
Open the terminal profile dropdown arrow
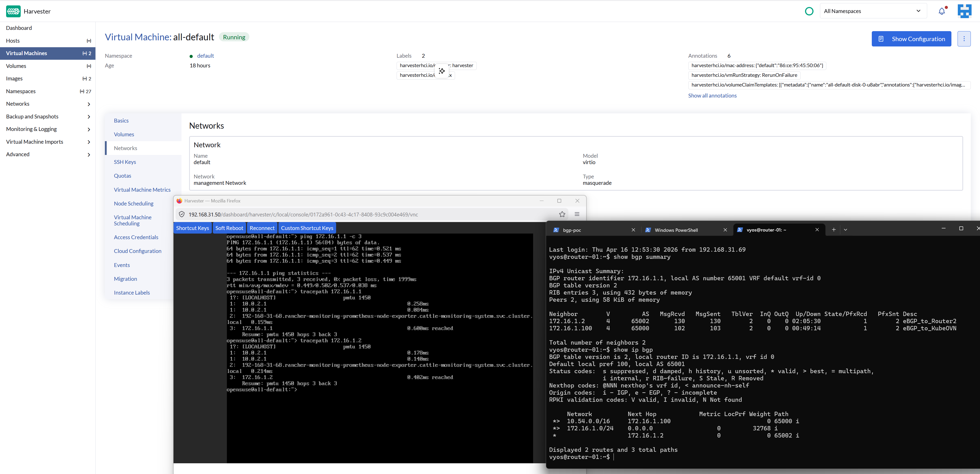[x=845, y=230]
